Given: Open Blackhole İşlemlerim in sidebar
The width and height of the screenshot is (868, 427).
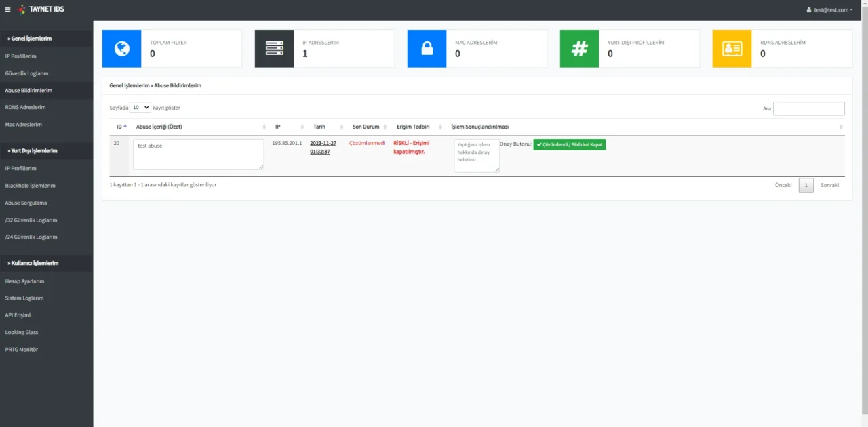Looking at the screenshot, I should pos(31,185).
